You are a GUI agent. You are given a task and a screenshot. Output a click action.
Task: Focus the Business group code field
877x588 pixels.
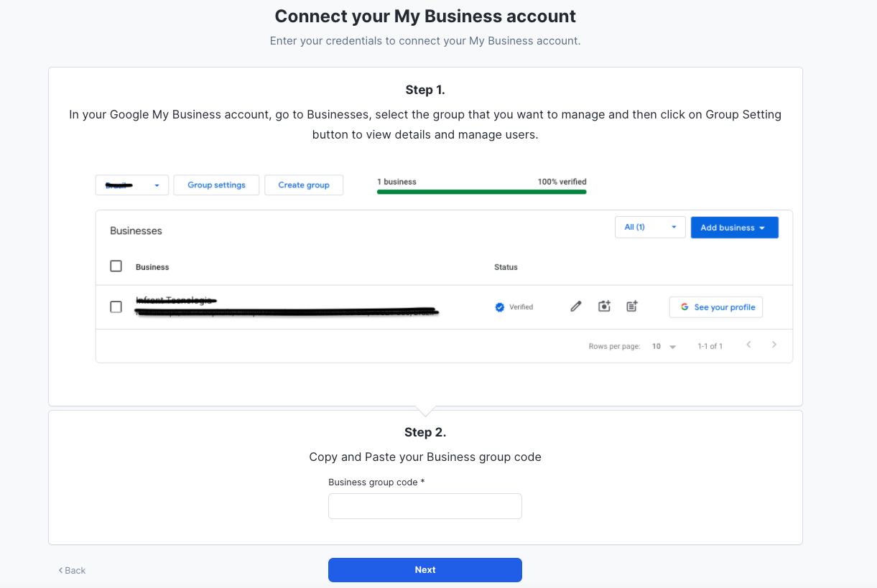[425, 506]
